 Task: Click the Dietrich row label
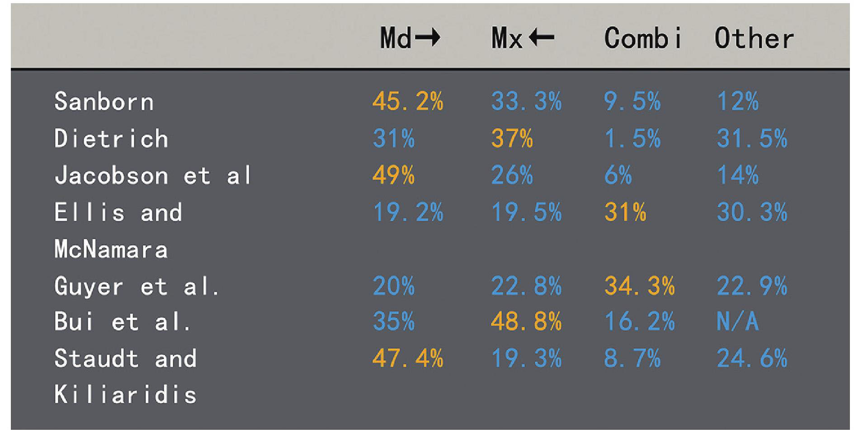(x=111, y=138)
